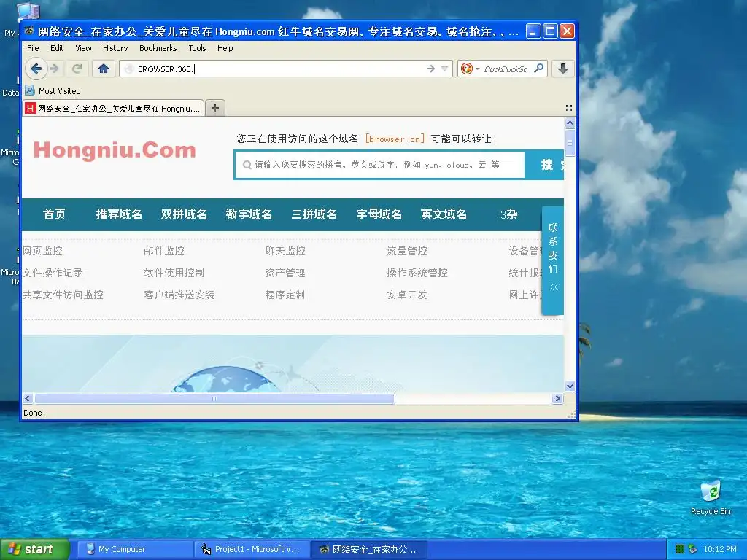747x560 pixels.
Task: Open the Help menu
Action: pos(225,48)
